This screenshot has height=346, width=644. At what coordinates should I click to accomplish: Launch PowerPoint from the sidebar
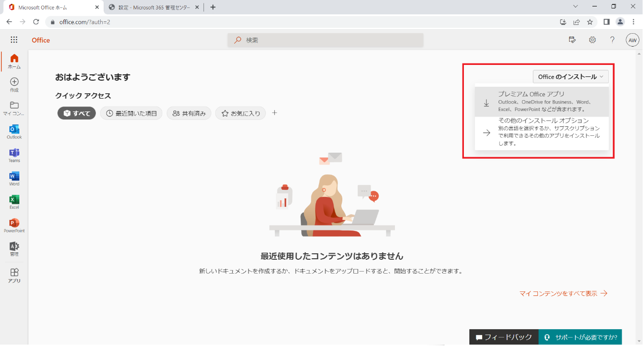click(x=14, y=225)
